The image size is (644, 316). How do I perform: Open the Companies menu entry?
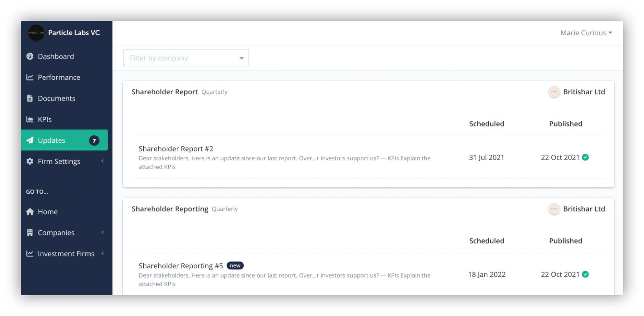tap(64, 233)
